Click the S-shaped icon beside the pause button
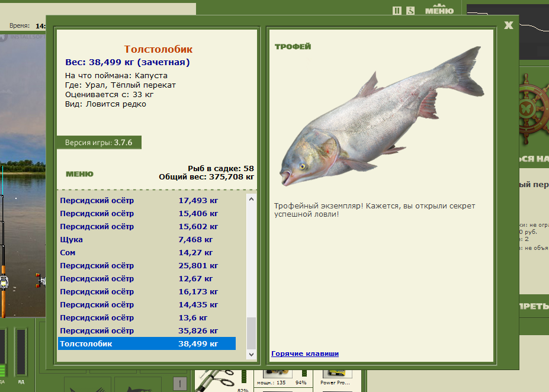 pyautogui.click(x=410, y=11)
